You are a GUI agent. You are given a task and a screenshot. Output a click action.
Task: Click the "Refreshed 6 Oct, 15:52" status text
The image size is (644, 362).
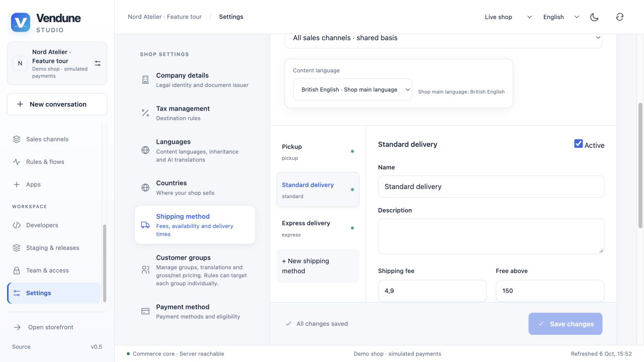click(601, 354)
